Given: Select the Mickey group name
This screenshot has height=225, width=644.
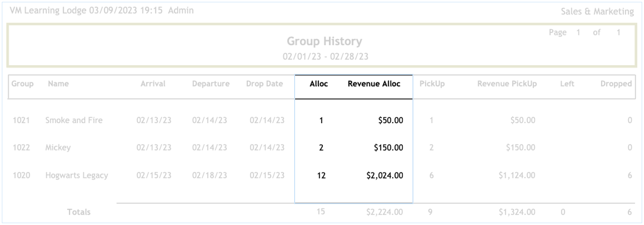Looking at the screenshot, I should coord(58,148).
